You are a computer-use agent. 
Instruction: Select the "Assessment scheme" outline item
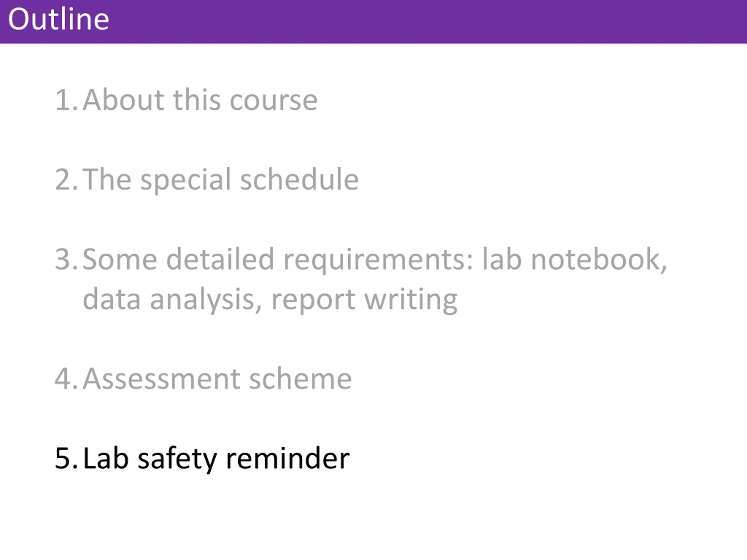pyautogui.click(x=217, y=379)
